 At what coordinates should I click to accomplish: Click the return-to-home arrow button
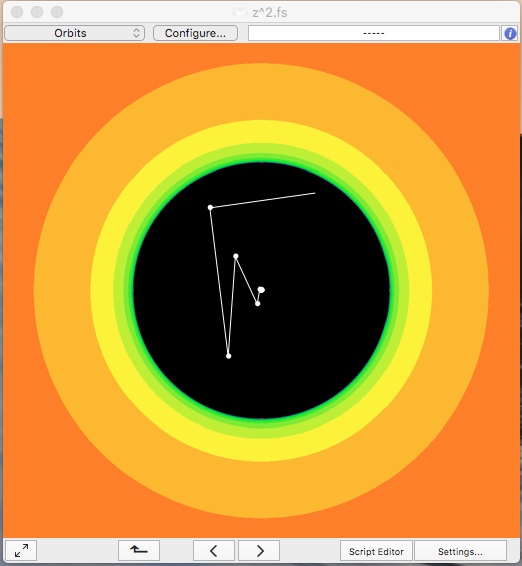139,550
